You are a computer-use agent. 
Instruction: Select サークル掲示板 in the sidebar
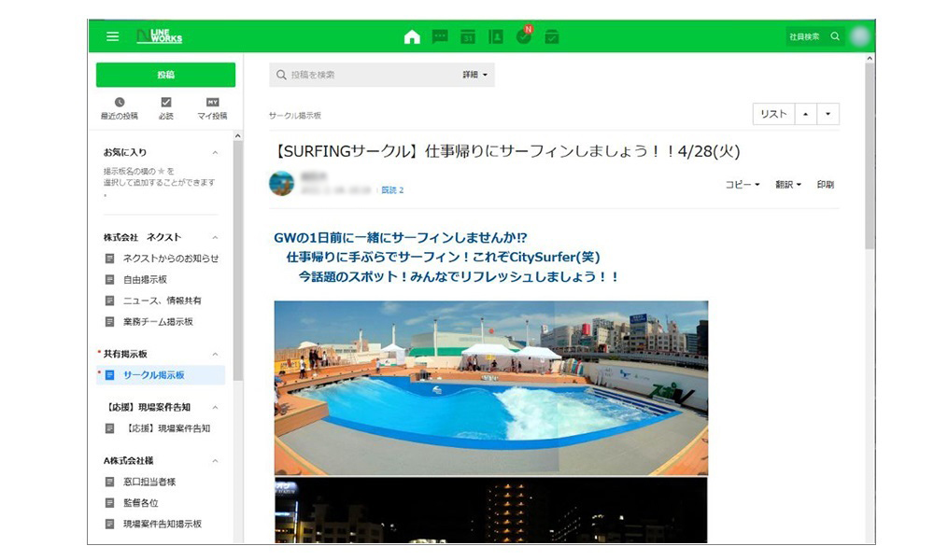coord(154,375)
